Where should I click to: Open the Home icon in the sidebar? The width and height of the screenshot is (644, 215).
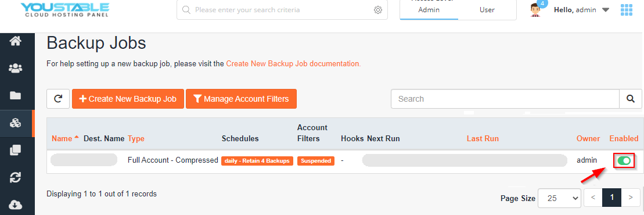(15, 41)
